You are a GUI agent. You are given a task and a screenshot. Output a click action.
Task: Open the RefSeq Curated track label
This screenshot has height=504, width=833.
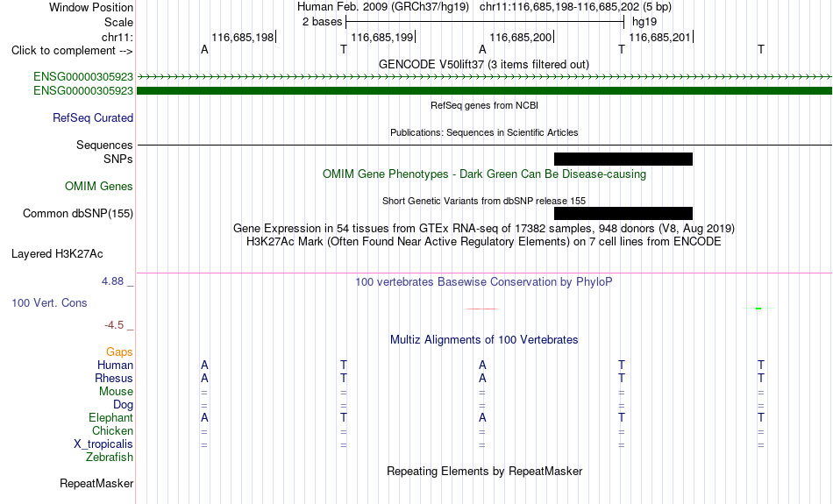point(92,118)
